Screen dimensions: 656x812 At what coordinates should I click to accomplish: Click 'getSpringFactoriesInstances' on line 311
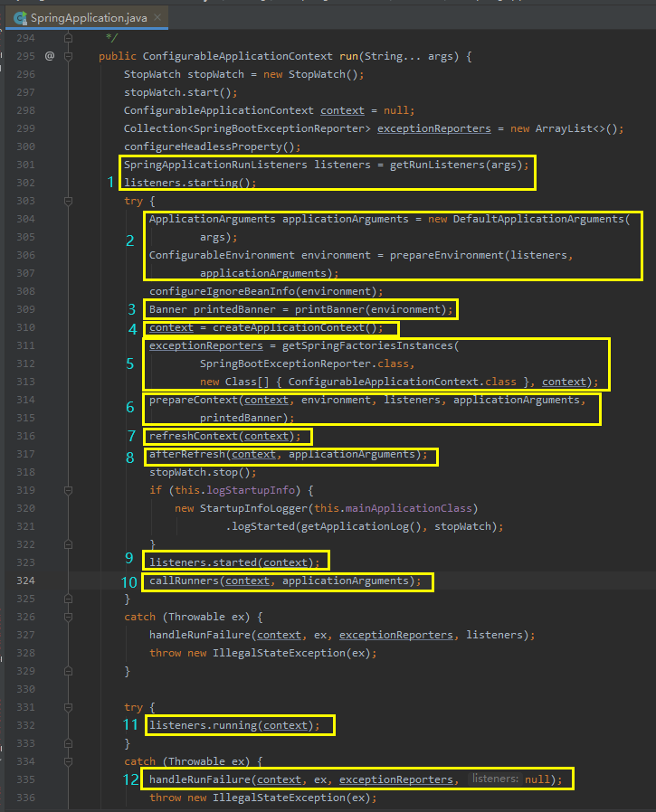[x=367, y=345]
